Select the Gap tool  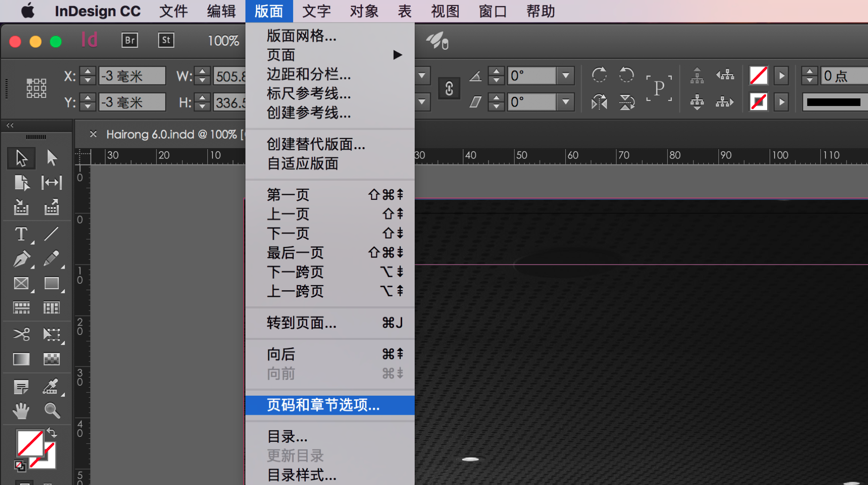(52, 183)
